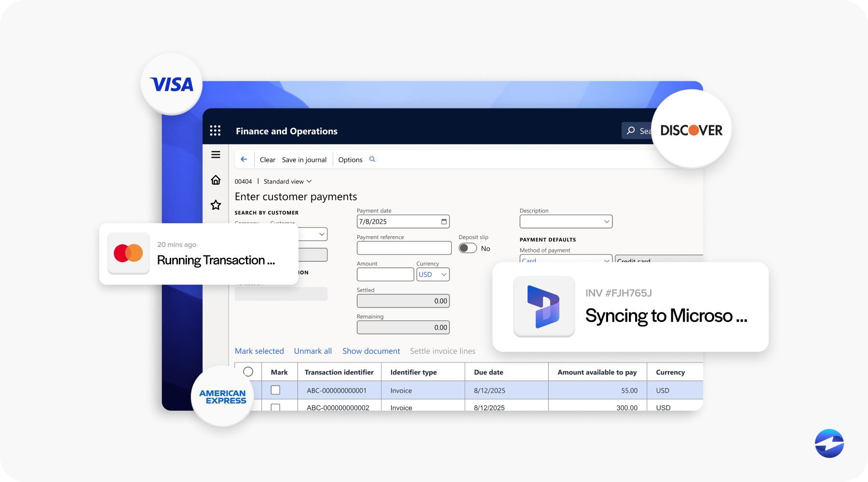Click Amount available to pay header

click(x=597, y=372)
